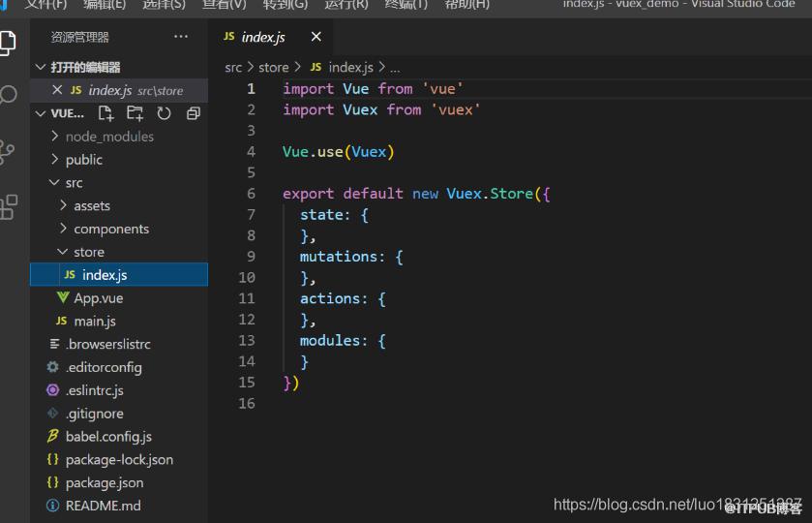
Task: Collapse the src folder
Action: coord(54,182)
